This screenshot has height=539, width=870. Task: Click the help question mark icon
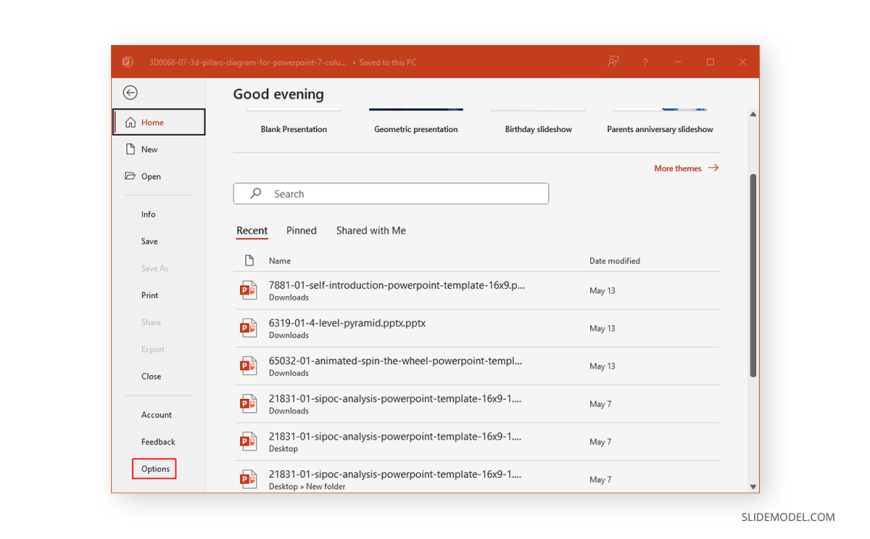coord(645,62)
